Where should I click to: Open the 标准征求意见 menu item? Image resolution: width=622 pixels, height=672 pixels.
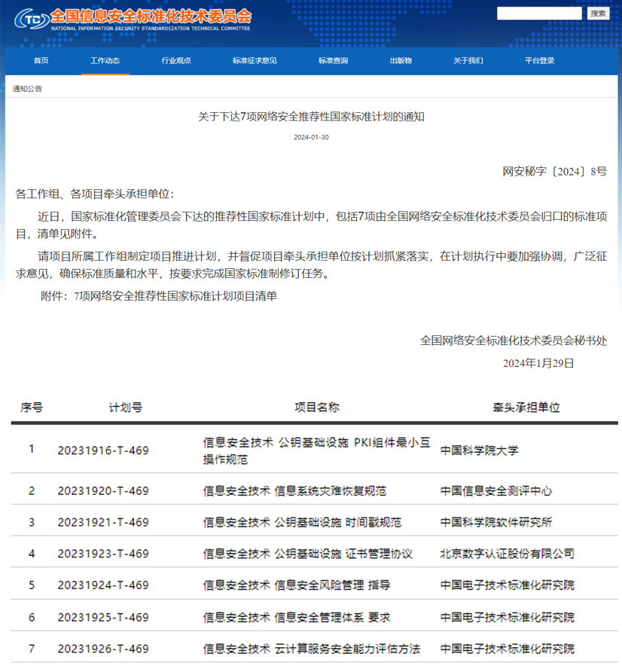pyautogui.click(x=255, y=60)
